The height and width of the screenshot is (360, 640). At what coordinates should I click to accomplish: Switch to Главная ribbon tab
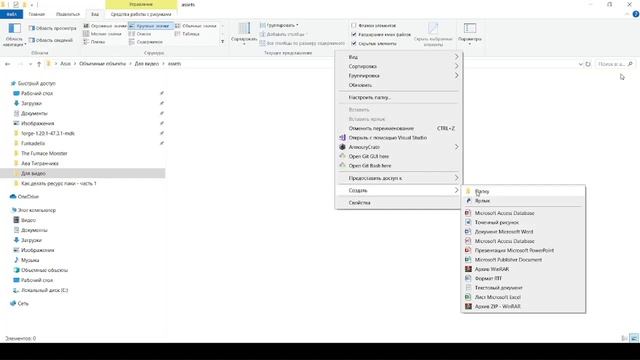[37, 14]
